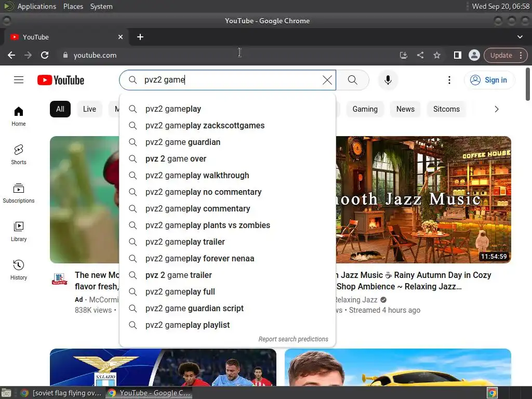
Task: Click the McCormick ad channel avatar
Action: 59,279
